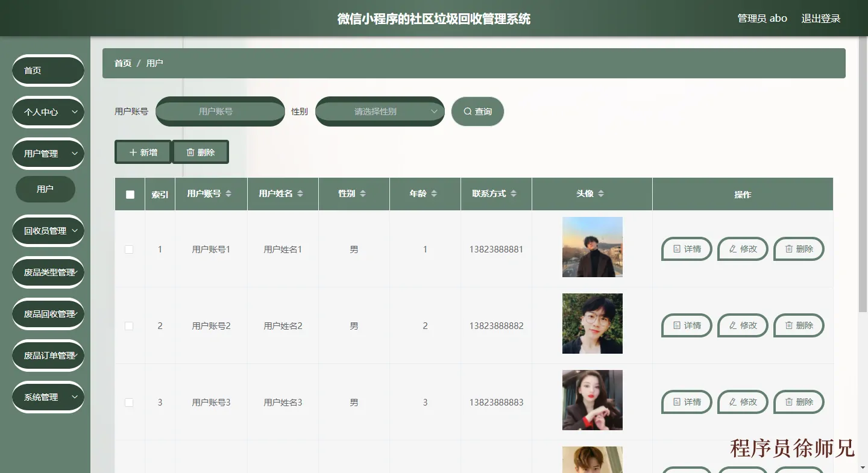The image size is (868, 473).
Task: Click 用户 in the breadcrumb
Action: point(155,63)
